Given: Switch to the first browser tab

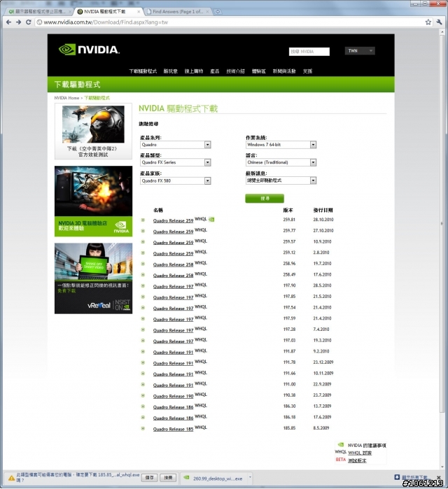Looking at the screenshot, I should tap(38, 11).
